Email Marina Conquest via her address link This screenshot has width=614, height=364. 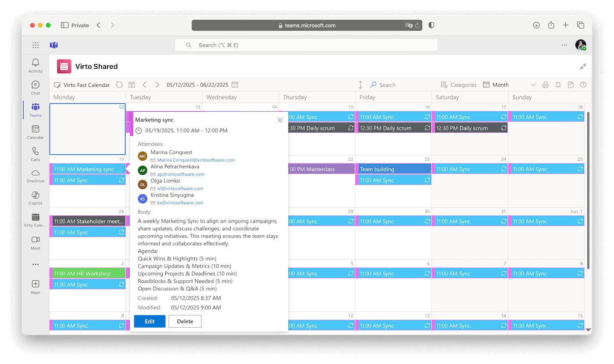point(196,160)
